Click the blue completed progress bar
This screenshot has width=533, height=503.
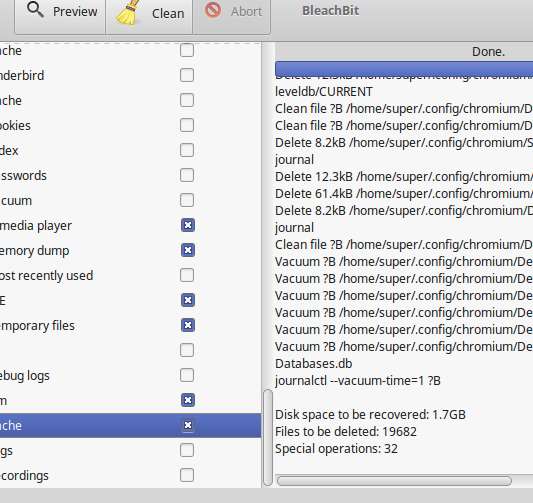[404, 69]
